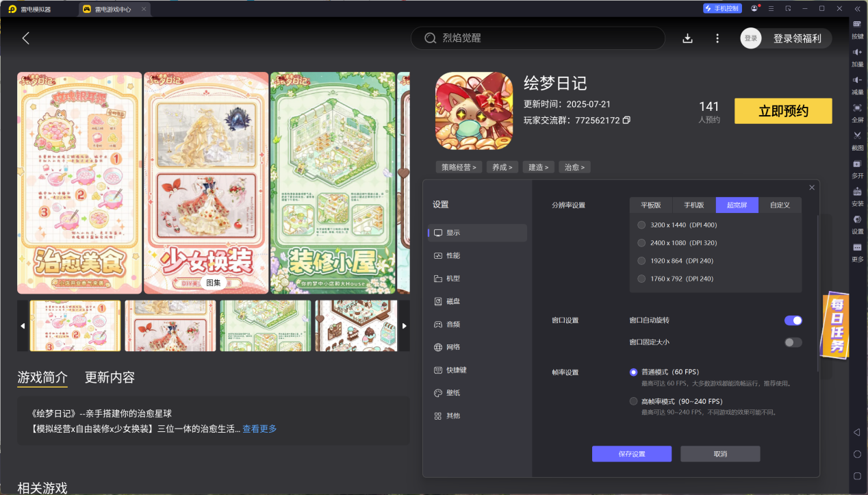Open 游戏简介 tab

pos(42,377)
